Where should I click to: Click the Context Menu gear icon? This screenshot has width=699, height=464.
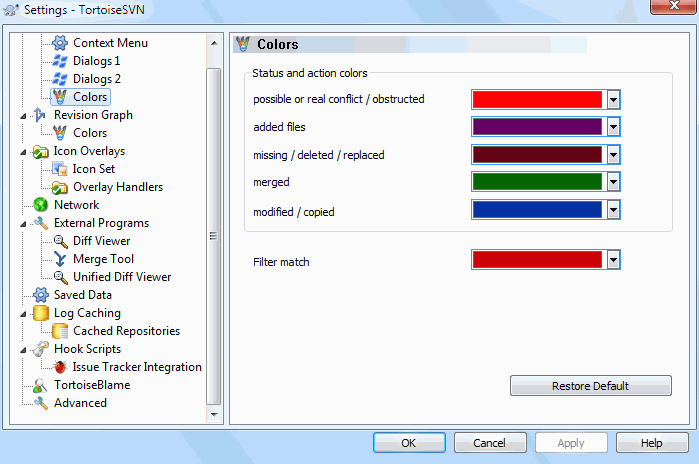point(60,43)
